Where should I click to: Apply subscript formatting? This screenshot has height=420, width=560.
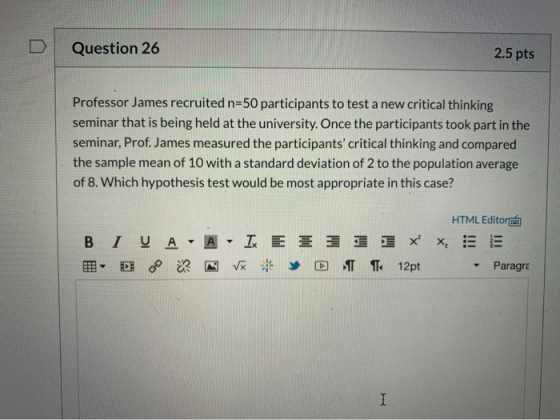pyautogui.click(x=442, y=242)
